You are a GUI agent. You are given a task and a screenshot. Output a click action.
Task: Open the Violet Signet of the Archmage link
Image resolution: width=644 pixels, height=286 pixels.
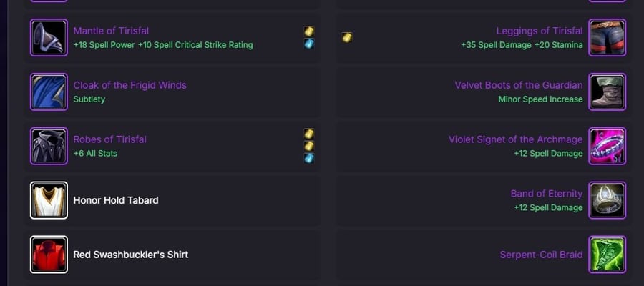(515, 139)
